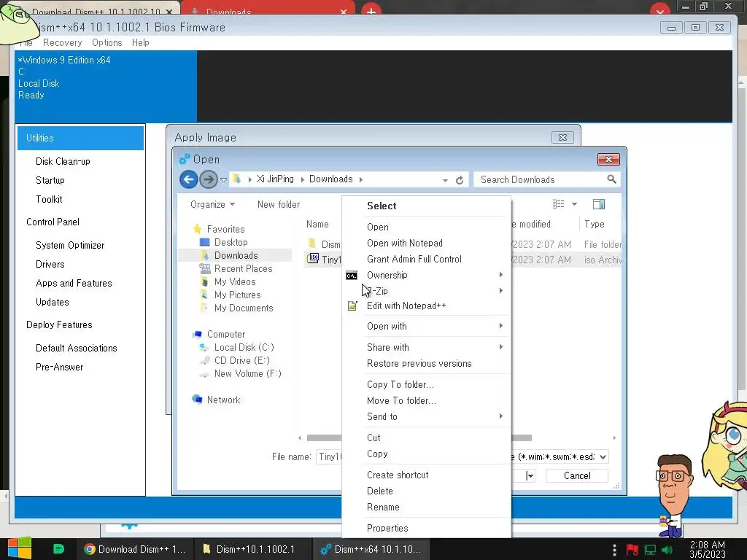Image resolution: width=747 pixels, height=560 pixels.
Task: Open the file type filter dropdown
Action: (603, 456)
